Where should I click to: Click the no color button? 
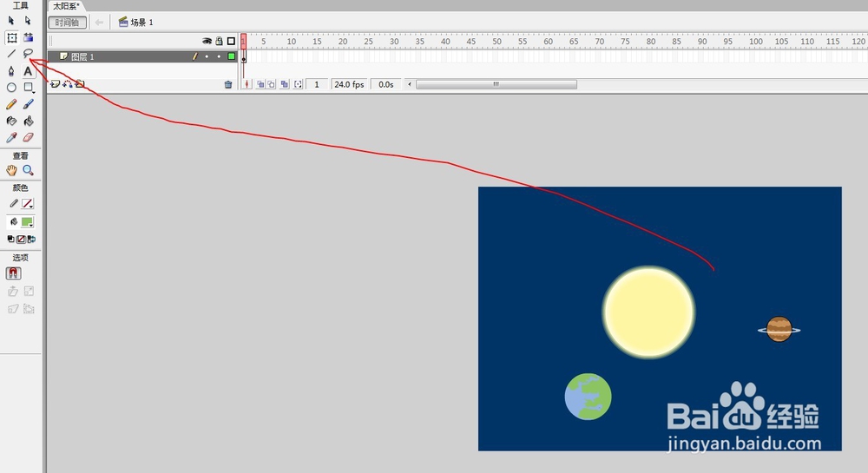(21, 239)
